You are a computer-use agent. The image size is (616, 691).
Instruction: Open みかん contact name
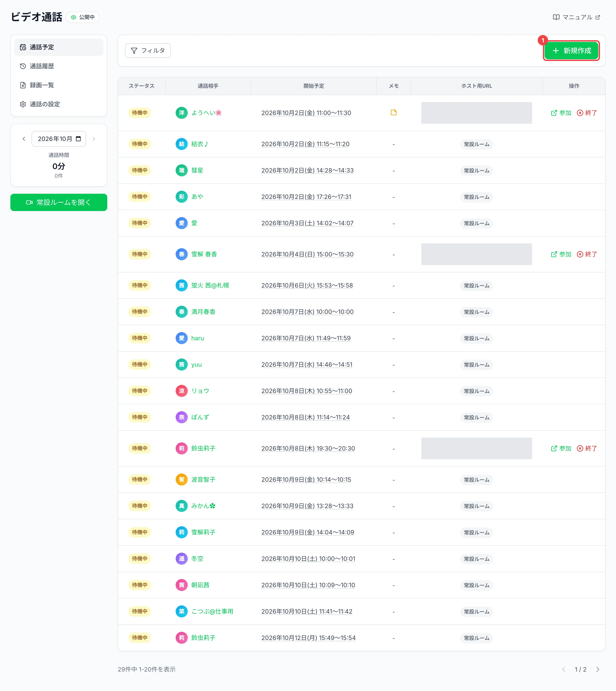pos(203,506)
